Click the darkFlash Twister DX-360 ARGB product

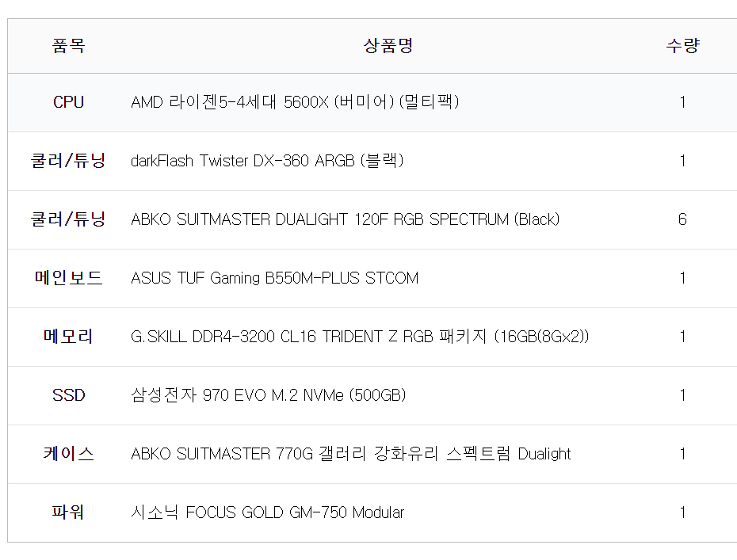click(267, 161)
